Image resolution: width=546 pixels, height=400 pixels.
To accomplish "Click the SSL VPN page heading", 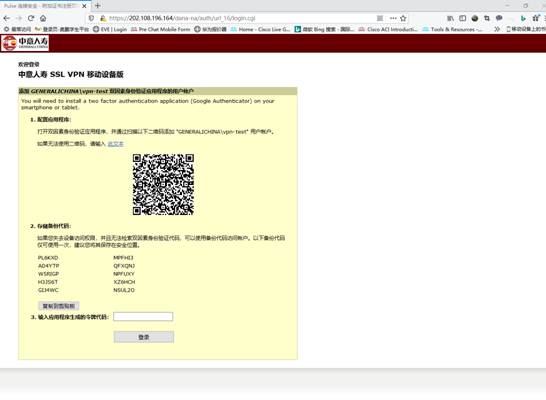I will (x=71, y=74).
